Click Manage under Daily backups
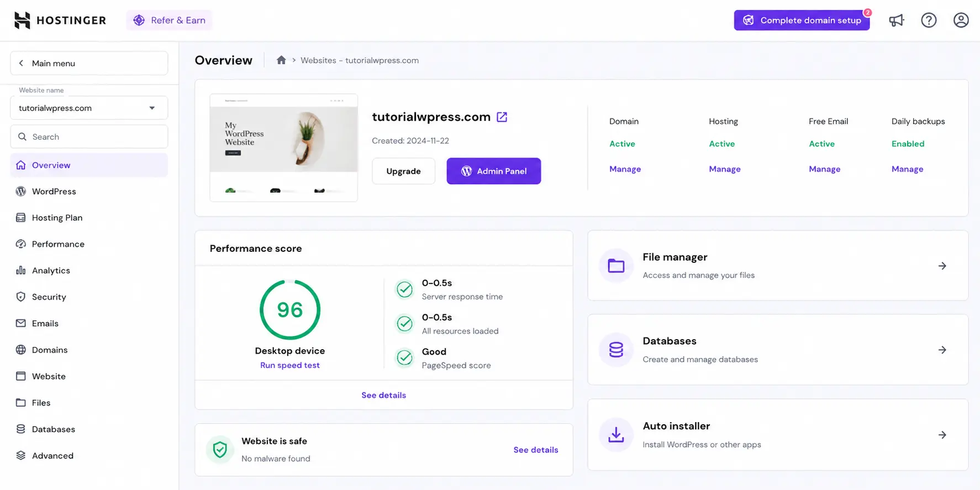 point(907,169)
